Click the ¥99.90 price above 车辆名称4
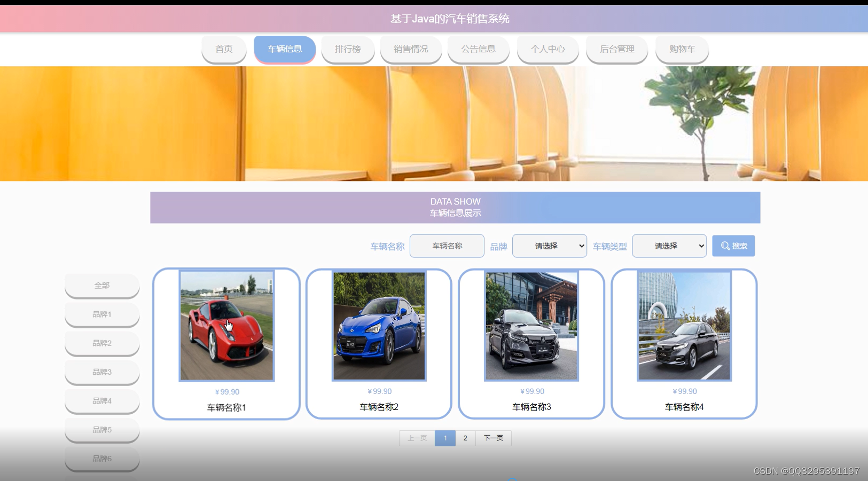 (x=685, y=391)
